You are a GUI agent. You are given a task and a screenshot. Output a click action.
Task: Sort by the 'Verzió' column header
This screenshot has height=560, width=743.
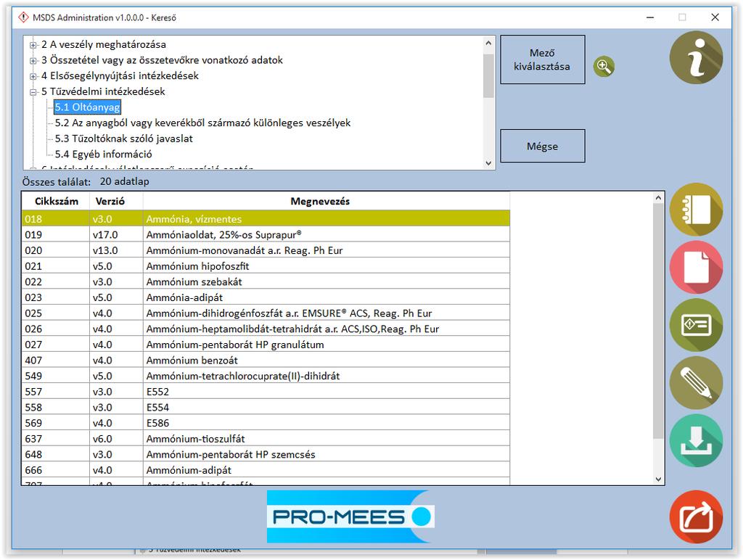tap(117, 202)
